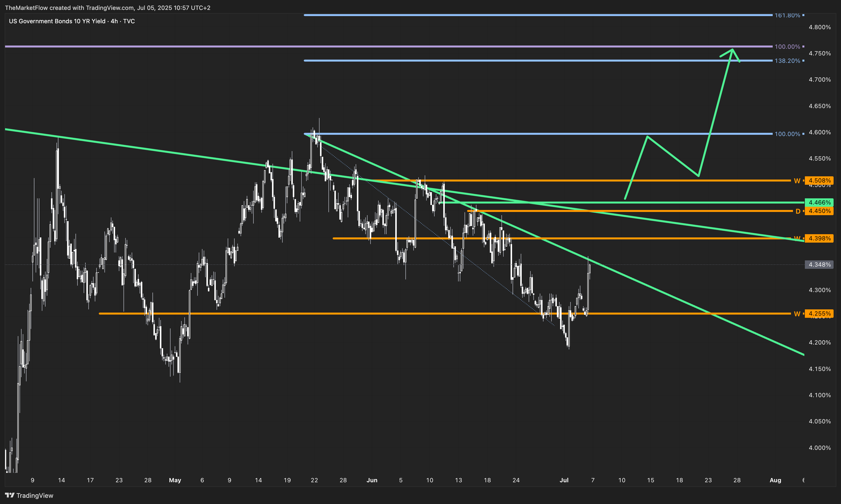The height and width of the screenshot is (504, 841).
Task: Click the Jun label on the date axis
Action: pos(372,480)
